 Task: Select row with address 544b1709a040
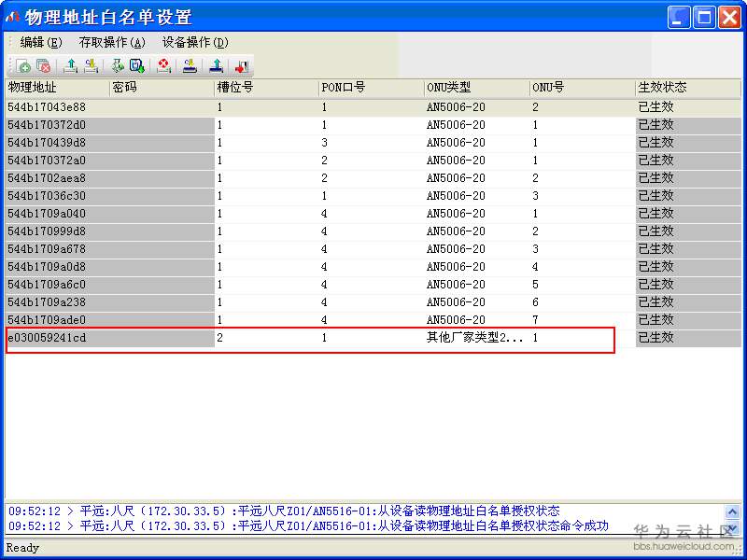[373, 214]
